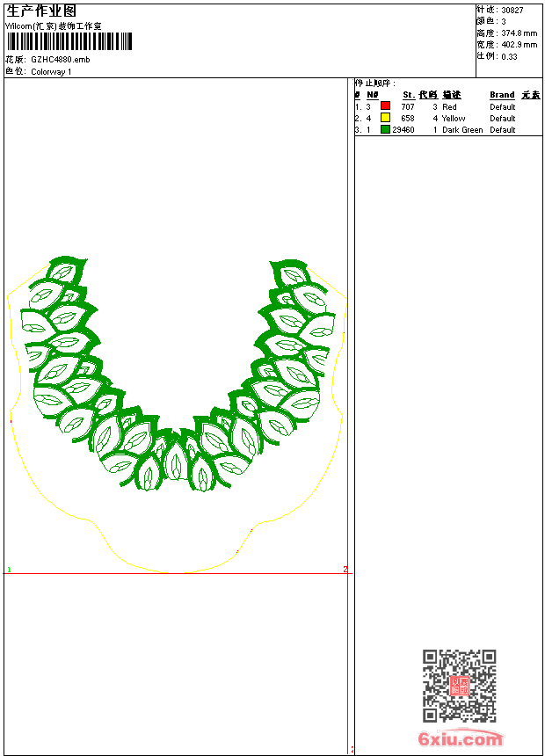The image size is (545, 756).
Task: Select the Brand column header
Action: (x=502, y=95)
